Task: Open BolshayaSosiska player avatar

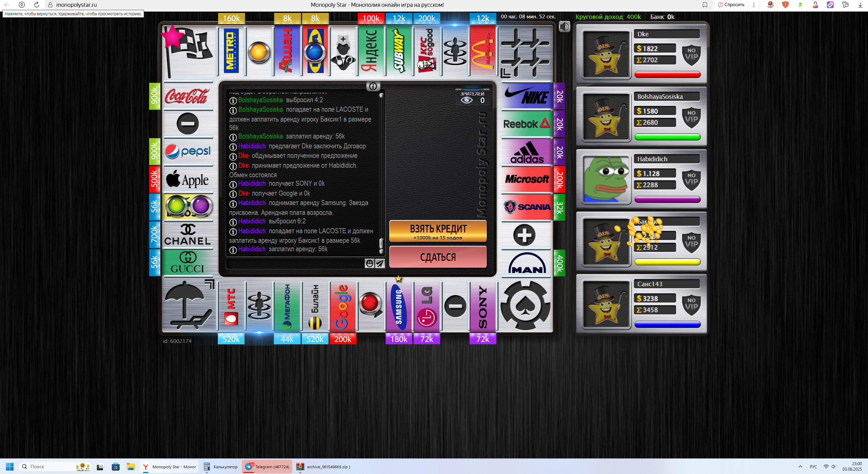Action: coord(606,117)
